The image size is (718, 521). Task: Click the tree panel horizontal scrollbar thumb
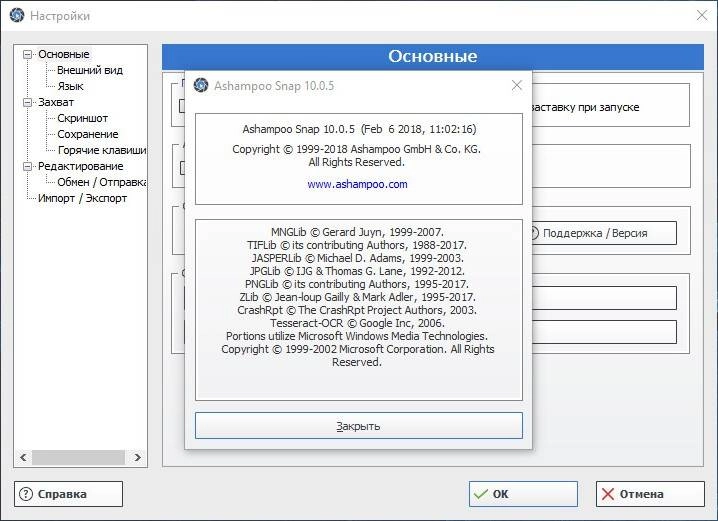(78, 457)
